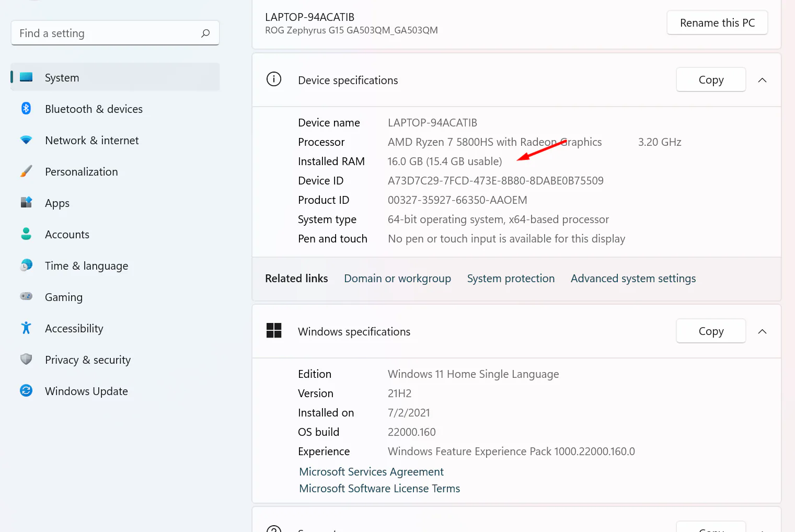Click the ROG Zephyrus G15 model name

coord(351,30)
